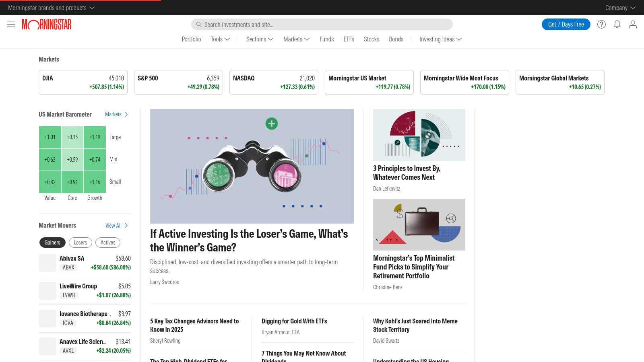Image resolution: width=644 pixels, height=362 pixels.
Task: Open notifications bell icon
Action: coord(617,25)
